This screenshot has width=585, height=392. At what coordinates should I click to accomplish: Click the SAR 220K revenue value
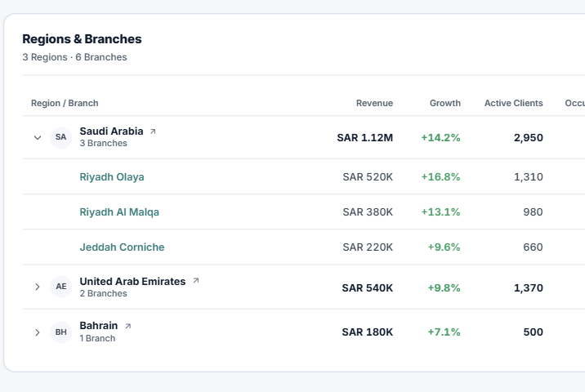pos(368,247)
